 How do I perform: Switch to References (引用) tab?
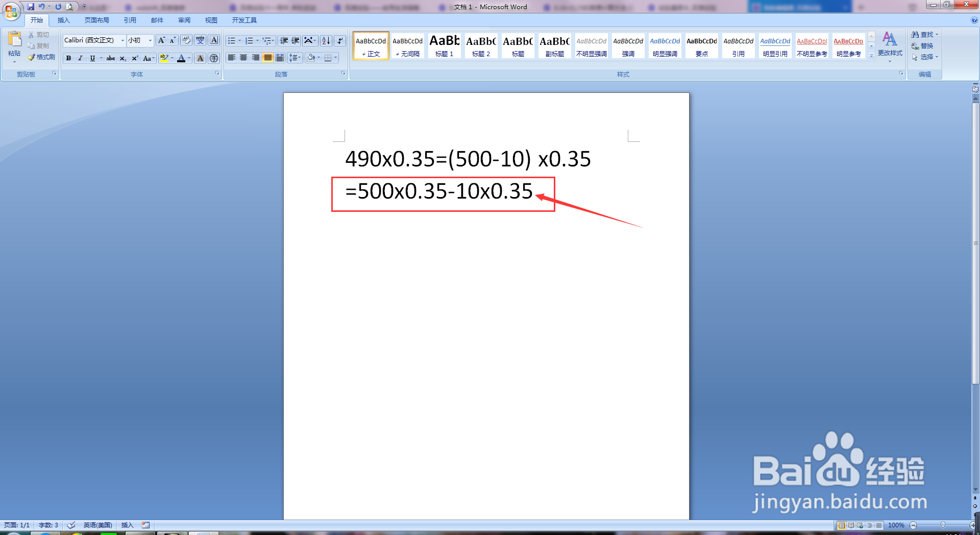tap(130, 20)
